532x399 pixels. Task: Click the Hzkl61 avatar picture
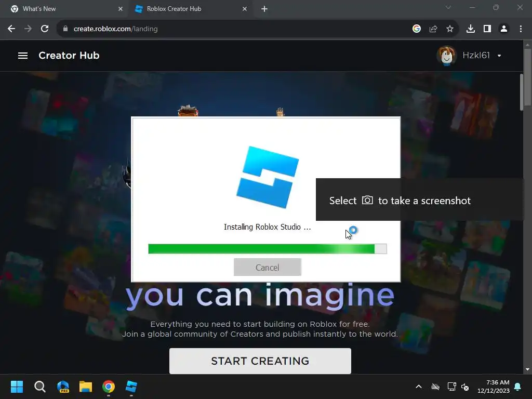click(x=446, y=56)
